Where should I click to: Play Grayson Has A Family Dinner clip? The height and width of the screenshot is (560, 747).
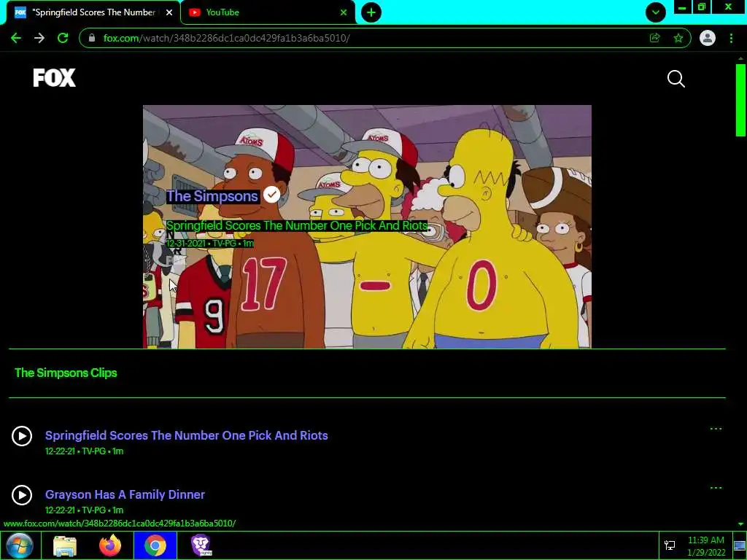pos(22,495)
